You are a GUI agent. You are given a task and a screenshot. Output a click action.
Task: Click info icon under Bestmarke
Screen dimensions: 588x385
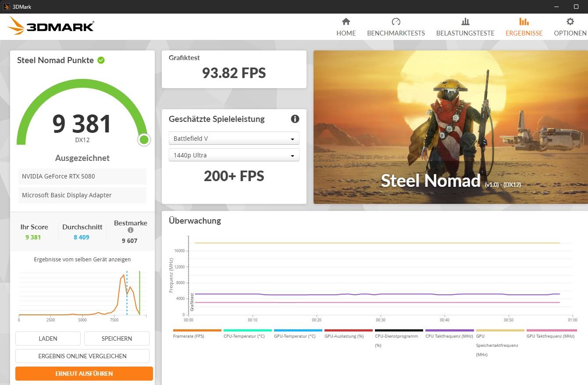pyautogui.click(x=130, y=230)
